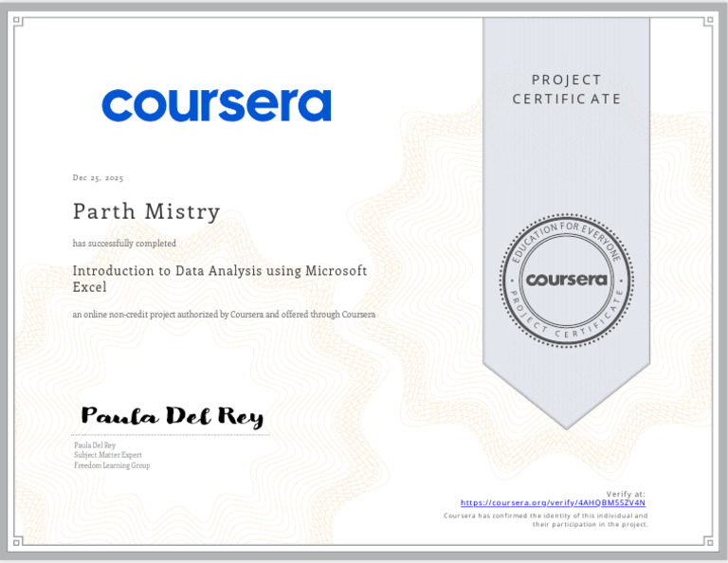Click the date Dec 25, 2025
This screenshot has width=728, height=563.
tap(98, 178)
